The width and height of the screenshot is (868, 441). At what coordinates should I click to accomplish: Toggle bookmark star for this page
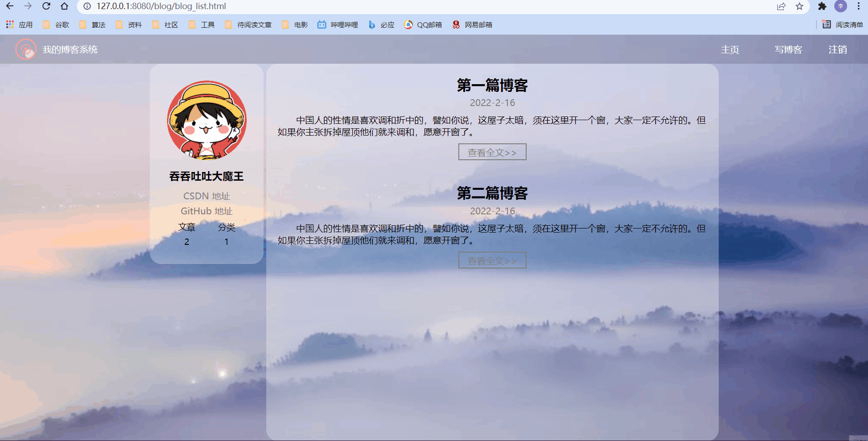pyautogui.click(x=799, y=6)
